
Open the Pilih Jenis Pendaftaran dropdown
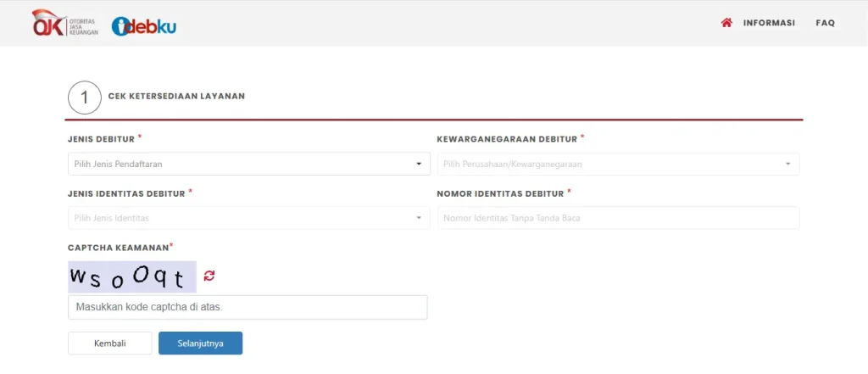pyautogui.click(x=242, y=164)
